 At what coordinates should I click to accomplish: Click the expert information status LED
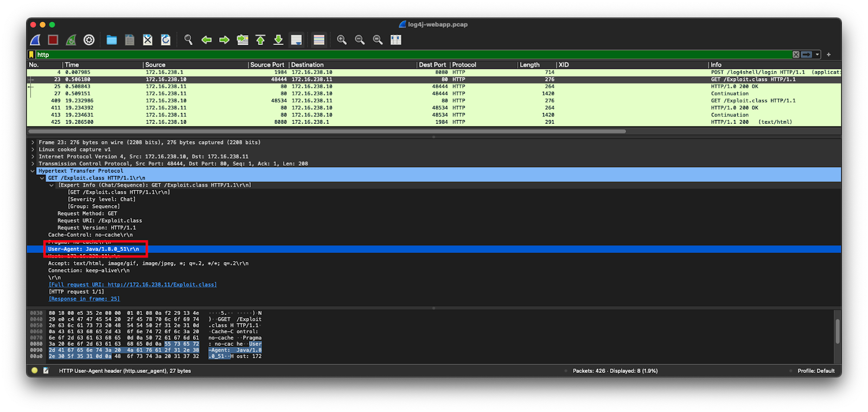click(35, 371)
